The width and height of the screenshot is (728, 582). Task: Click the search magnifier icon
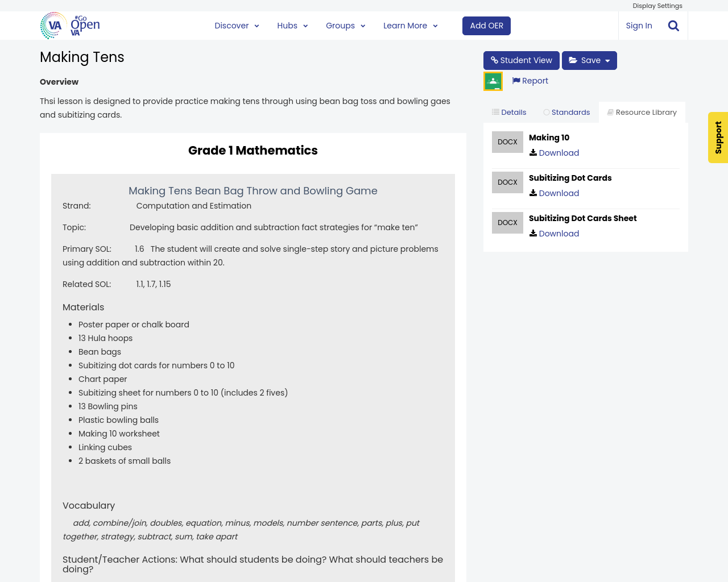[x=673, y=26]
